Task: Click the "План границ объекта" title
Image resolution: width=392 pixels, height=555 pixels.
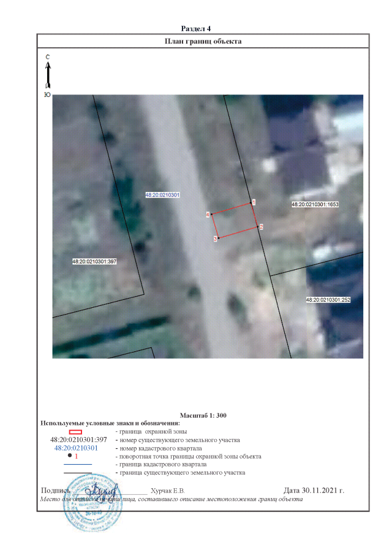Action: pos(203,42)
